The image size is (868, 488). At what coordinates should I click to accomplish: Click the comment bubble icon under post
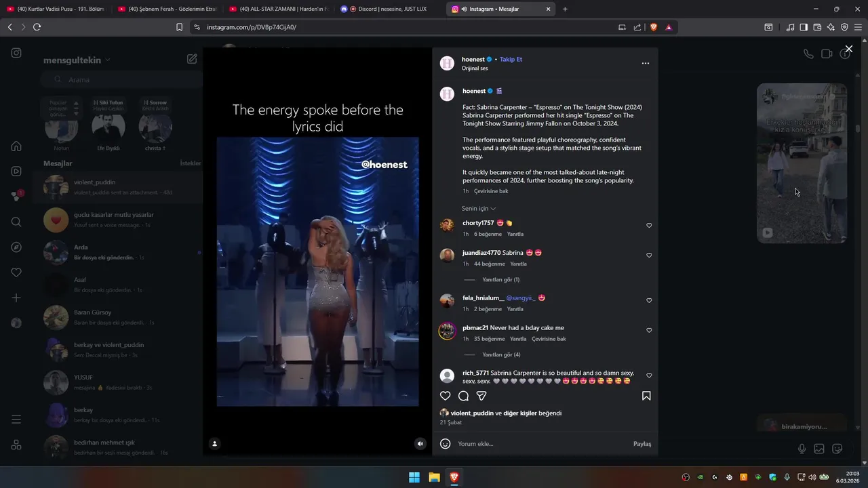463,396
